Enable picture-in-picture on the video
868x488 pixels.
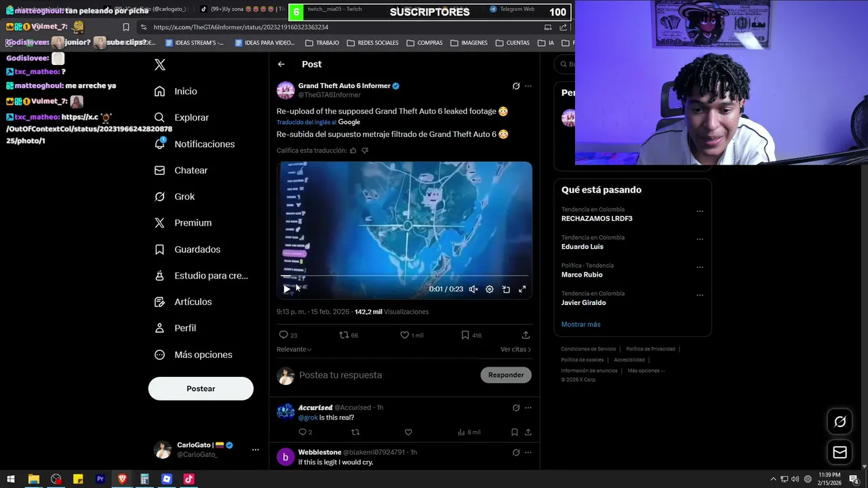(506, 289)
